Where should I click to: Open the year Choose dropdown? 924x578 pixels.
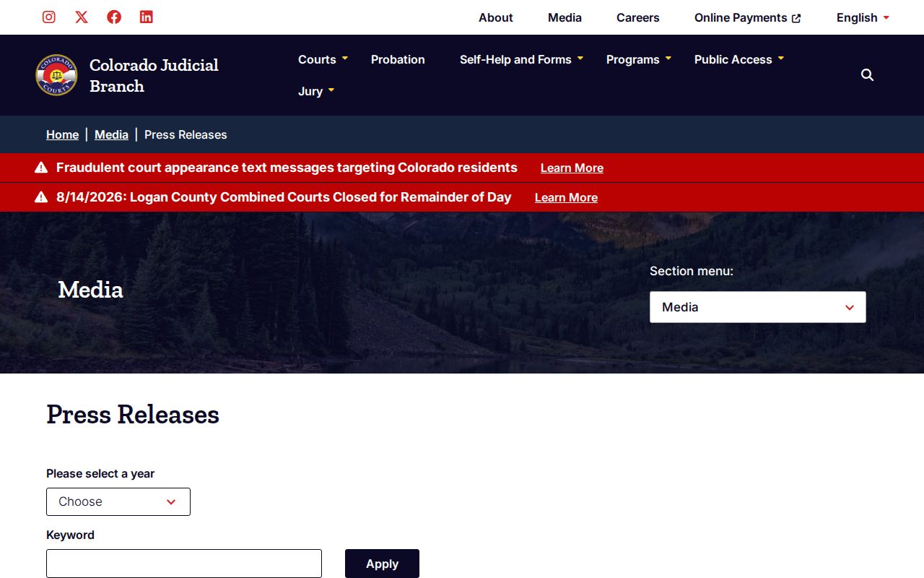click(x=118, y=501)
